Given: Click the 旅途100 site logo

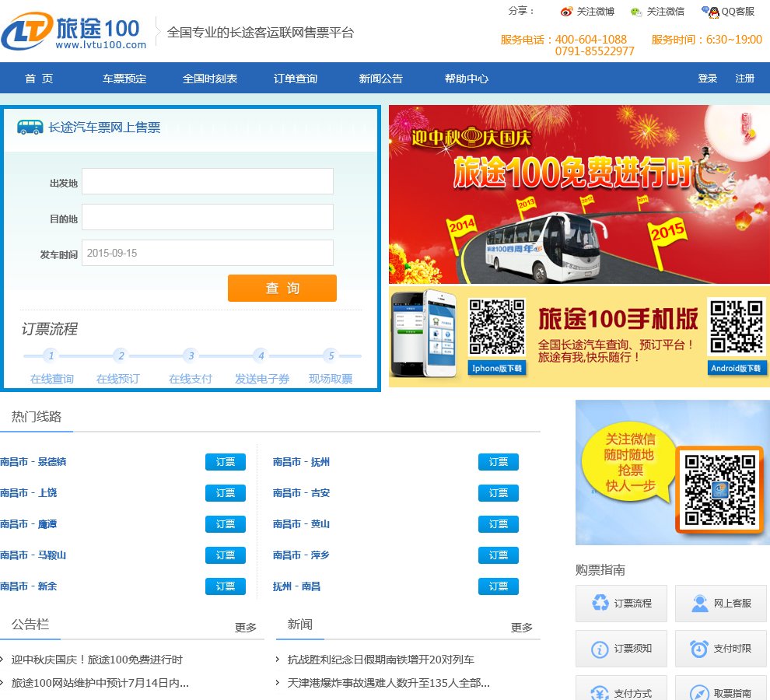Looking at the screenshot, I should pyautogui.click(x=74, y=31).
